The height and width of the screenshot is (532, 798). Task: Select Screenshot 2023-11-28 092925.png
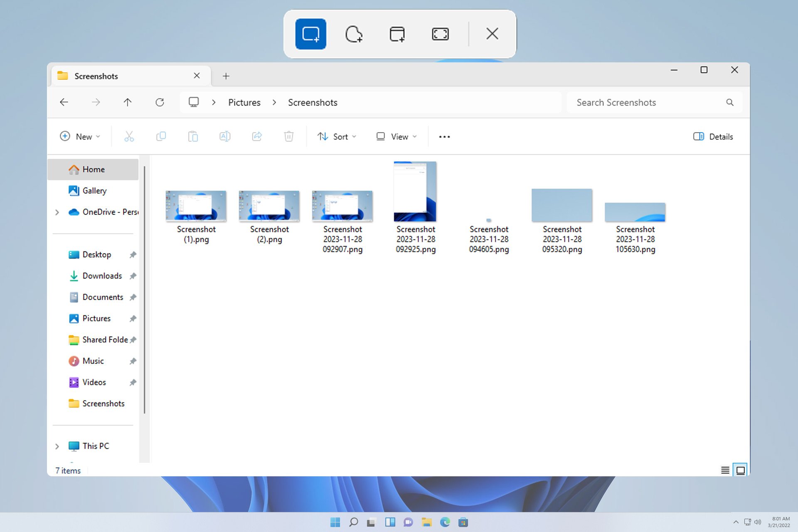pos(416,208)
